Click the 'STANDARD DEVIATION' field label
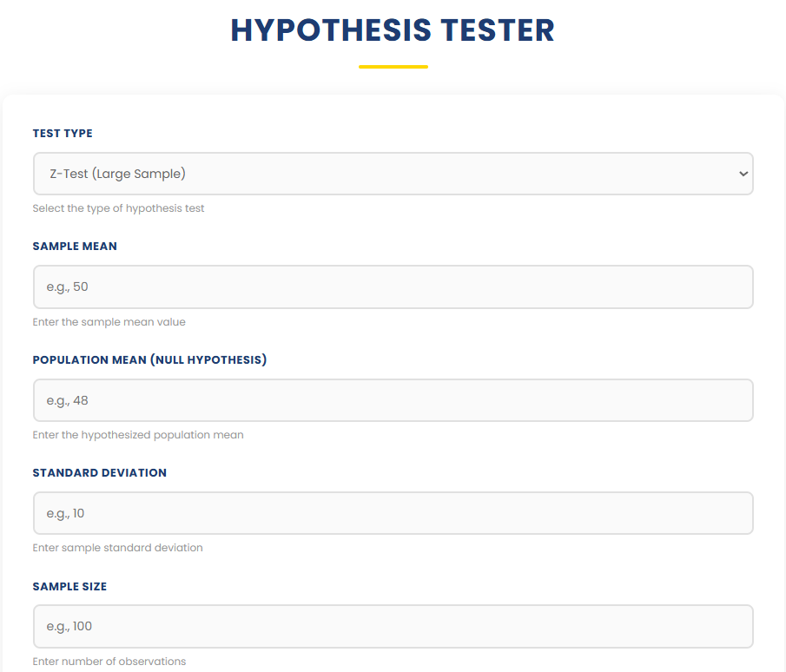This screenshot has height=672, width=786. [x=99, y=472]
